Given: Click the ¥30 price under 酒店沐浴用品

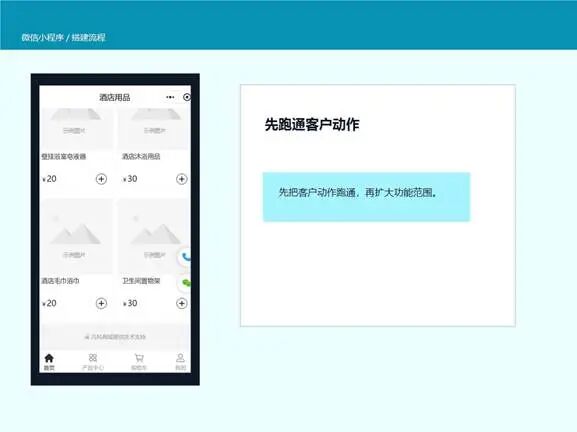Looking at the screenshot, I should [130, 179].
